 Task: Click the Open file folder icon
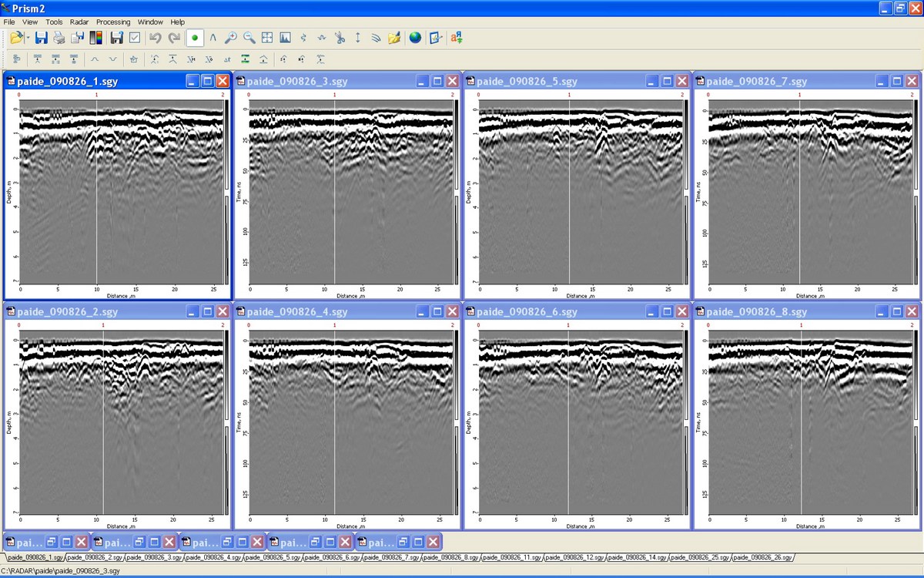[16, 38]
